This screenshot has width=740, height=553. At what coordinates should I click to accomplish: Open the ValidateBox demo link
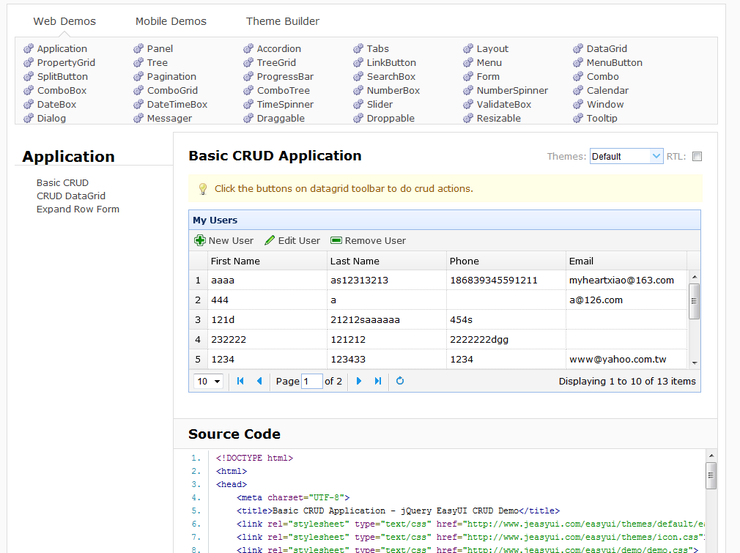[504, 104]
